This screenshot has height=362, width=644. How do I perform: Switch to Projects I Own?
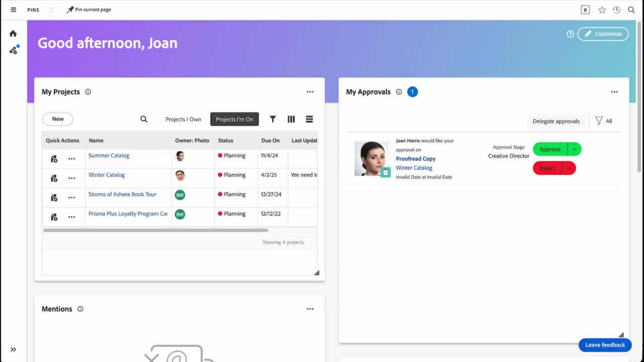[183, 119]
